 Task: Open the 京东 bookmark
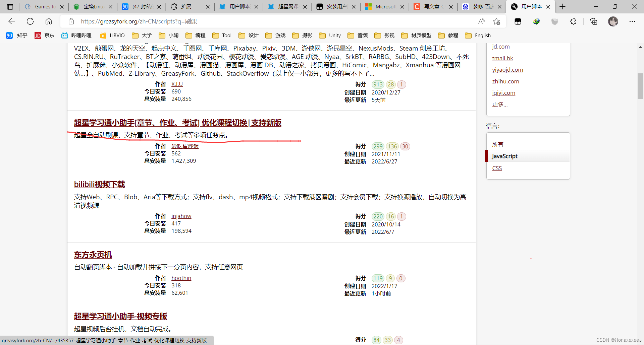click(x=45, y=36)
